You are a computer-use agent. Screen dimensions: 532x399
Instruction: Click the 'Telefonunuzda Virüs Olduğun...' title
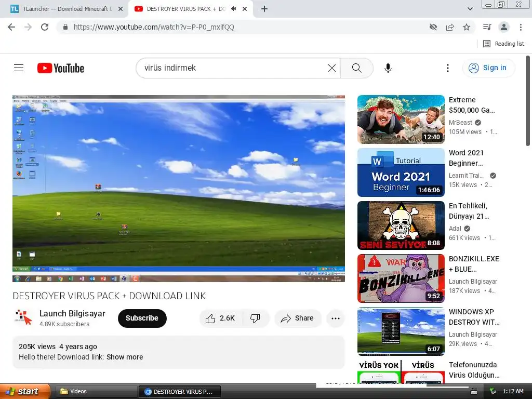[474, 370]
